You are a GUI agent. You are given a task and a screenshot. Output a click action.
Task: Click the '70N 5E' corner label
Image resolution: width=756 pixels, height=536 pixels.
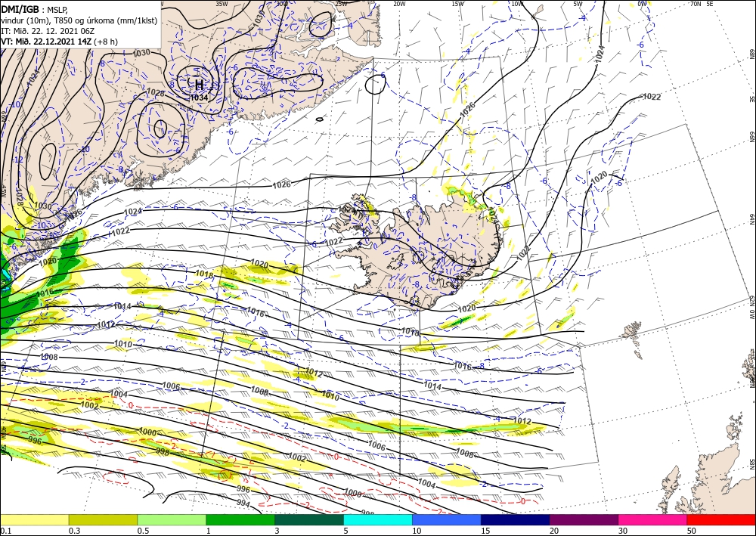(702, 3)
